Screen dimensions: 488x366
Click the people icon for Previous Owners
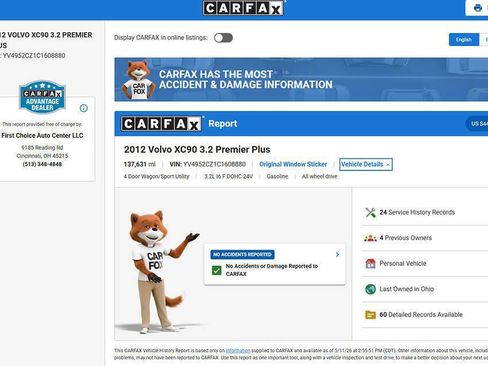pos(370,238)
